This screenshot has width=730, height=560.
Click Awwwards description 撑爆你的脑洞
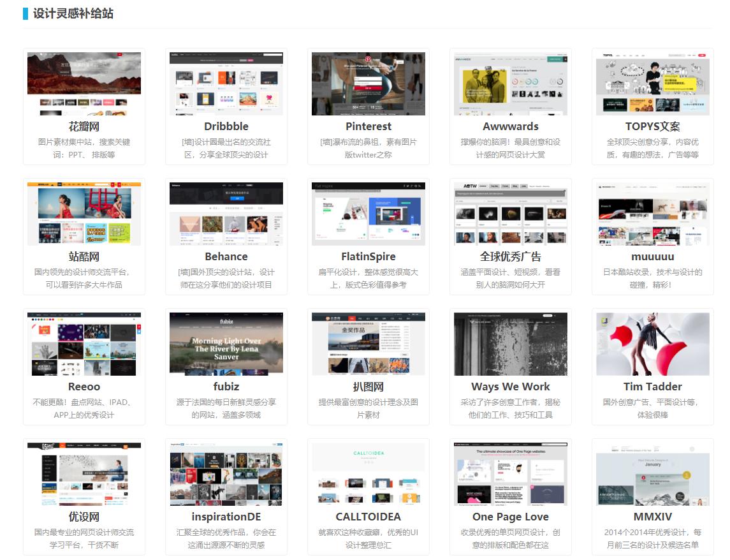pos(511,148)
